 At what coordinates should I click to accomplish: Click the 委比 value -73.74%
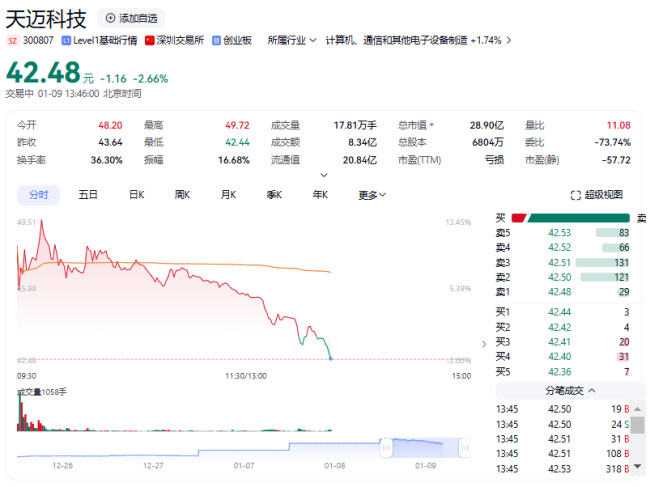click(x=612, y=143)
